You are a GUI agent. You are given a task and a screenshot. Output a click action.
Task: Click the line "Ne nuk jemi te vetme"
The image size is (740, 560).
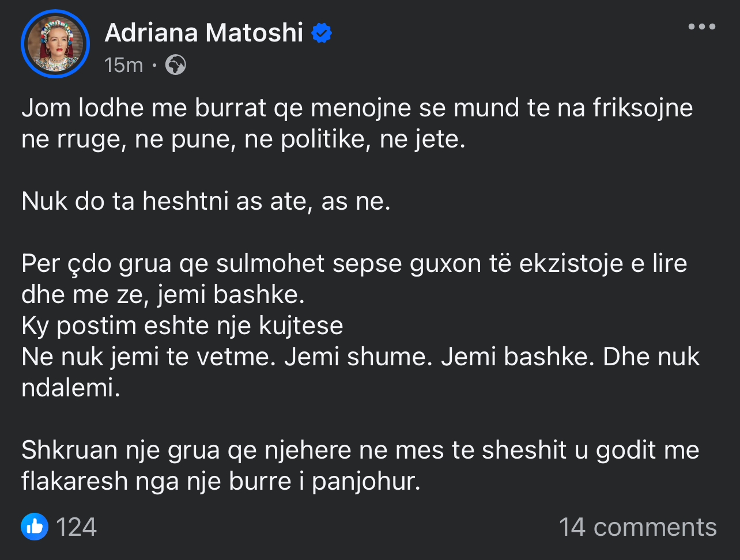click(360, 357)
